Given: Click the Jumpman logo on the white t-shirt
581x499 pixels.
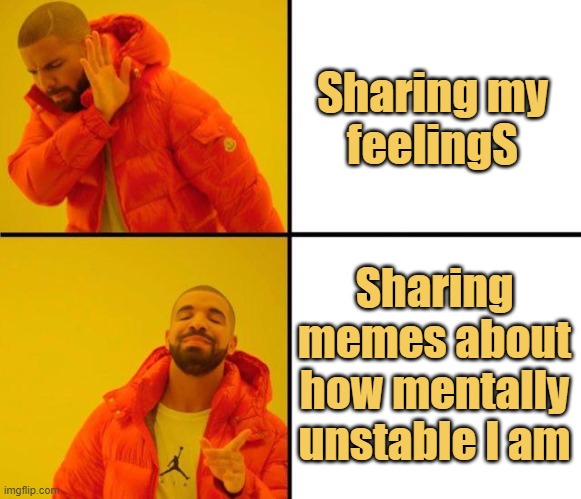Looking at the screenshot, I should pyautogui.click(x=176, y=462).
